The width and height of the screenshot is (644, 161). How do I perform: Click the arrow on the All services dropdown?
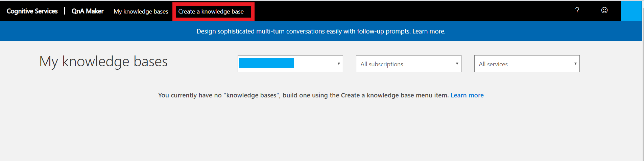[575, 64]
